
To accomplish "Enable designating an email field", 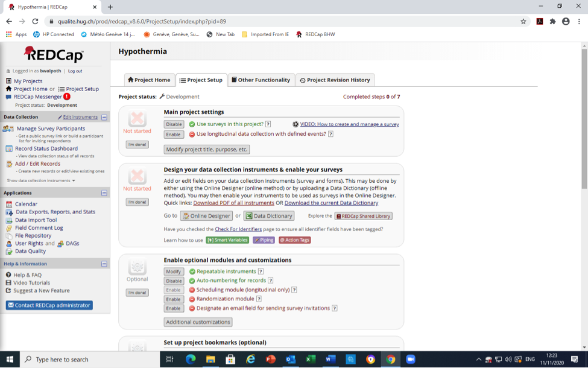I will click(173, 308).
